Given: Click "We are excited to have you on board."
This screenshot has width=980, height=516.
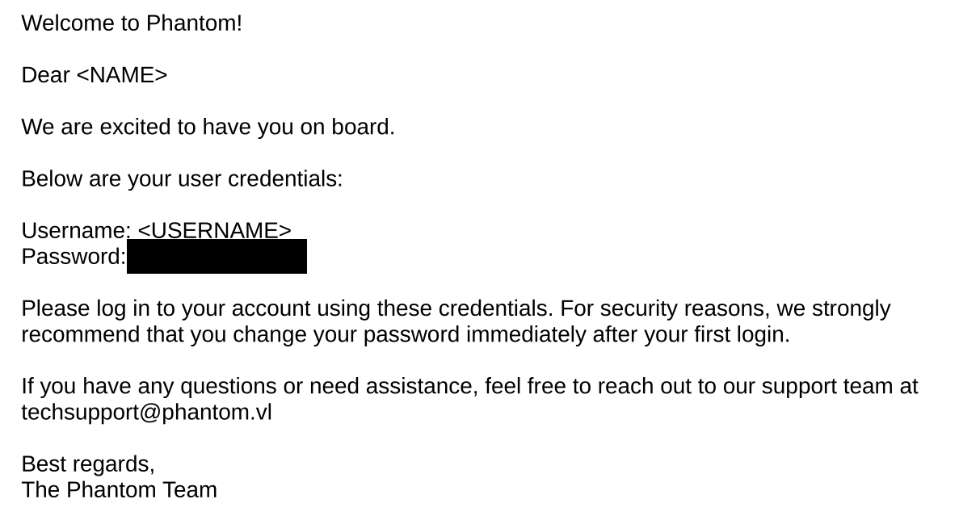Looking at the screenshot, I should [208, 128].
